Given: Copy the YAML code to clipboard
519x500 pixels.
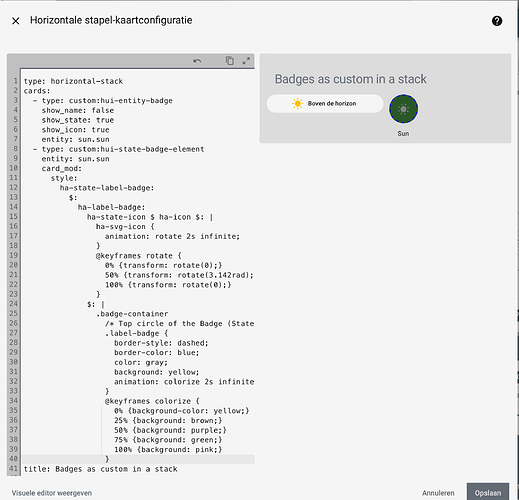Looking at the screenshot, I should [230, 61].
